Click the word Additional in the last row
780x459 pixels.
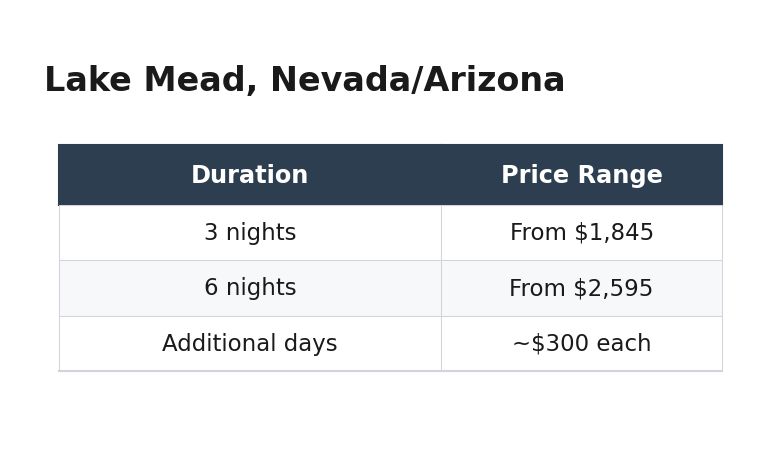pos(207,344)
